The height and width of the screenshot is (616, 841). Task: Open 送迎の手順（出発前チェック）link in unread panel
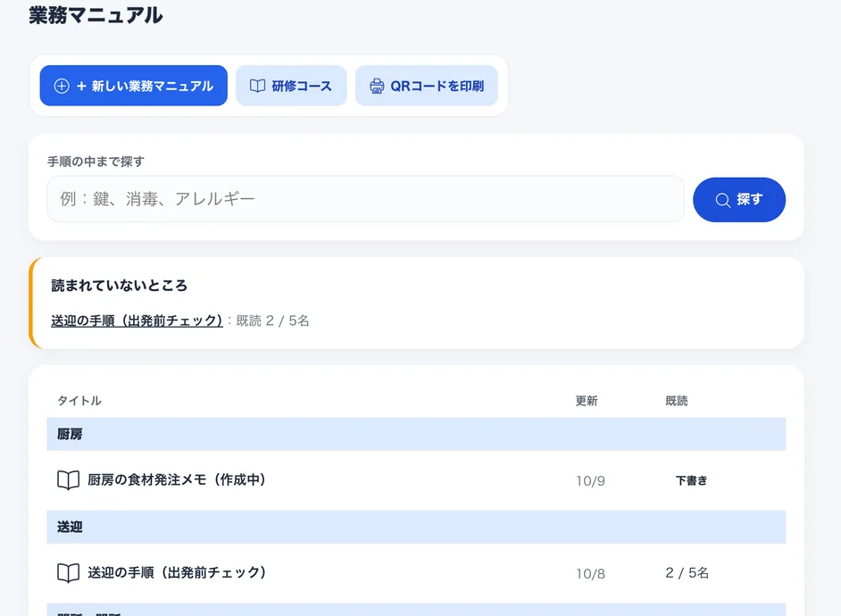[x=137, y=320]
